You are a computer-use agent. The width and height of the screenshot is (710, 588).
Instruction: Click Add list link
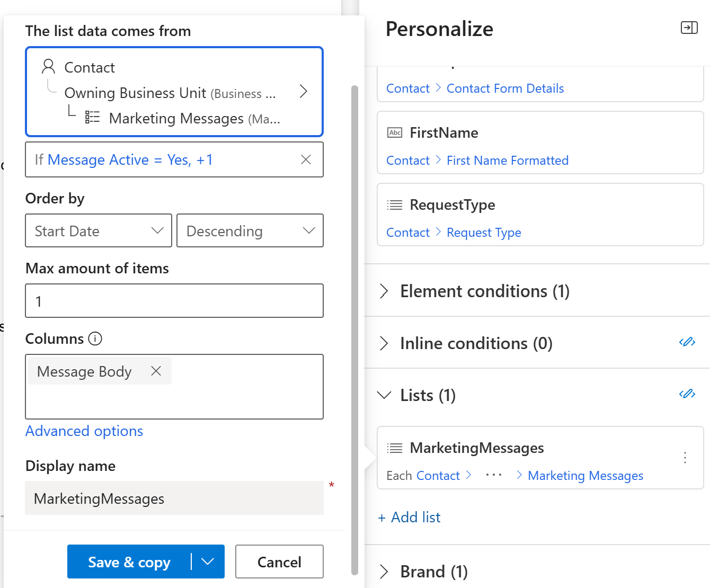tap(409, 517)
